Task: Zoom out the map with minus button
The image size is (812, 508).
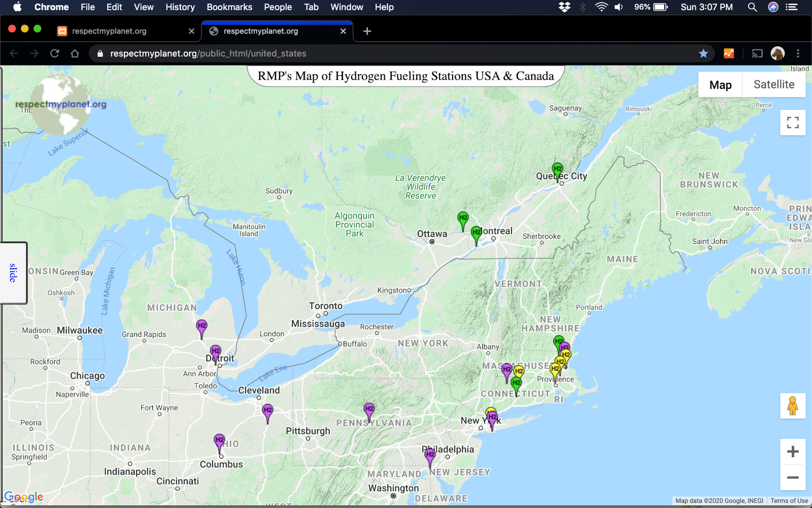Action: pyautogui.click(x=792, y=478)
